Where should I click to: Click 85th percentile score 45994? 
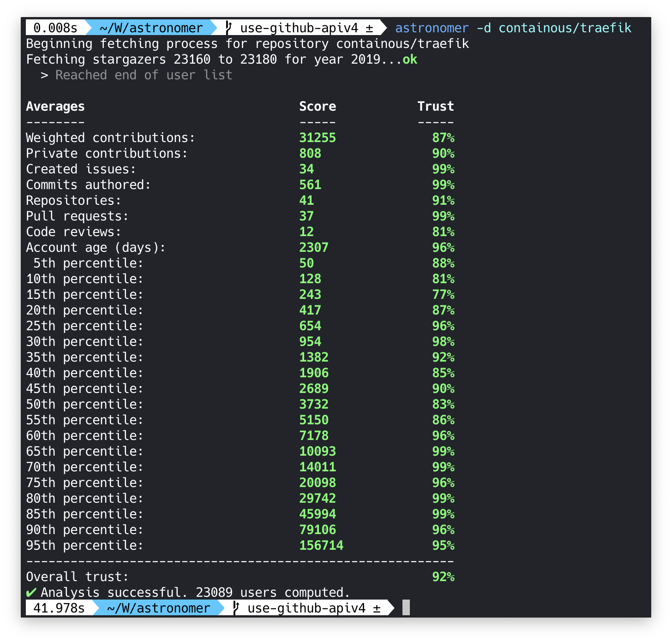click(x=318, y=514)
